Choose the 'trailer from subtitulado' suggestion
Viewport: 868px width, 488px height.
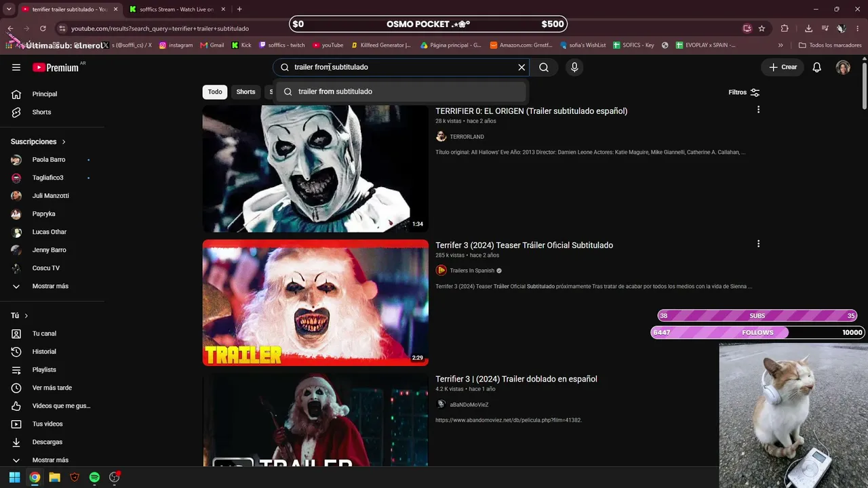pyautogui.click(x=401, y=91)
